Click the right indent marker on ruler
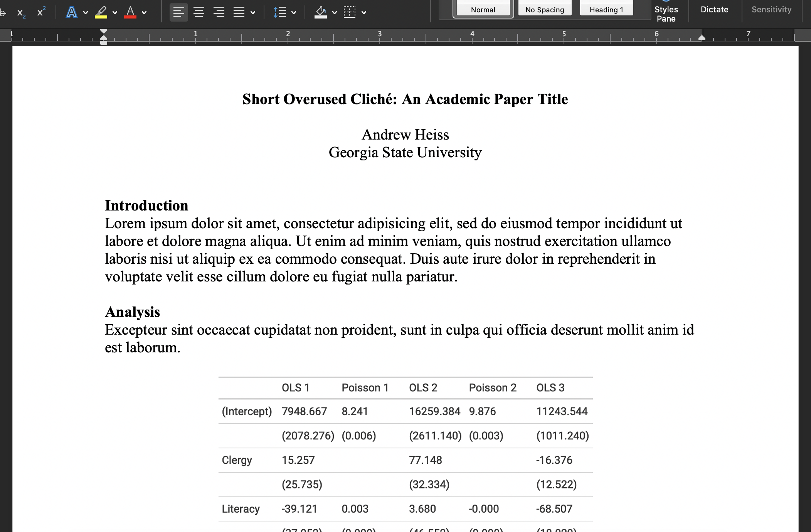 pyautogui.click(x=702, y=38)
